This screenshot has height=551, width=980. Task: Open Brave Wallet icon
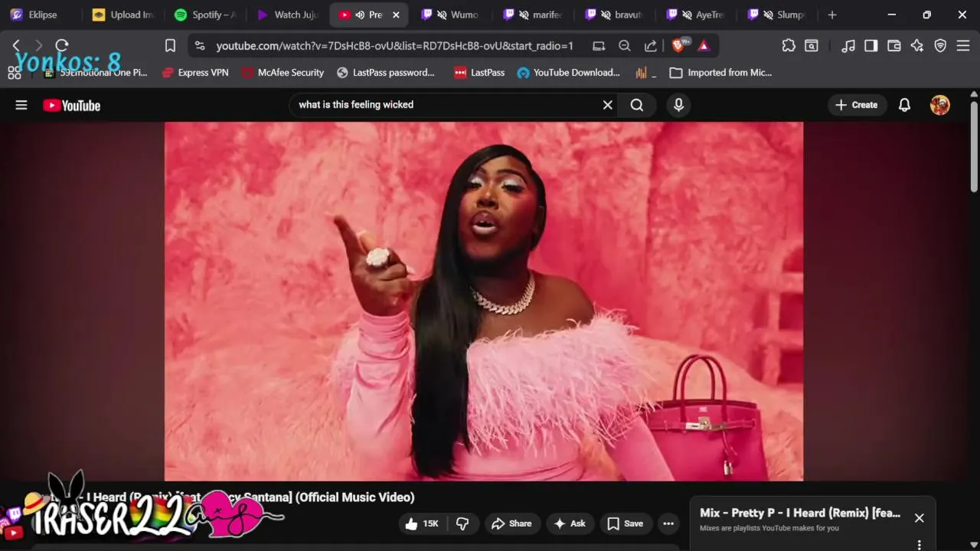click(x=894, y=46)
